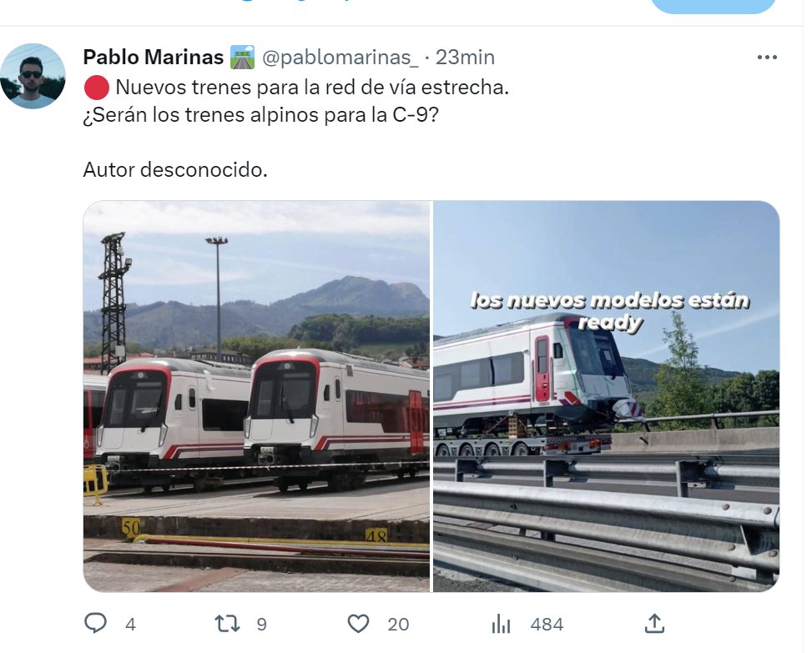
Task: Click the retweet count number 9
Action: [x=262, y=625]
